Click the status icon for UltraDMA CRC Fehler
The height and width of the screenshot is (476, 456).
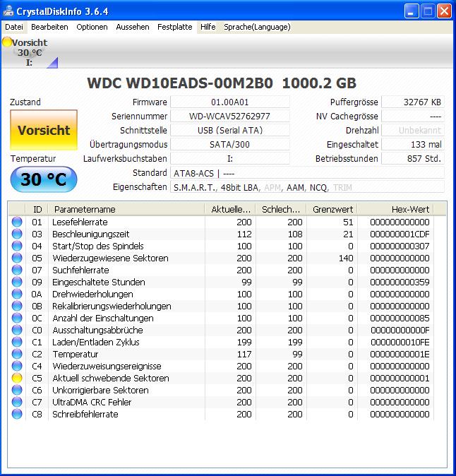(17, 402)
